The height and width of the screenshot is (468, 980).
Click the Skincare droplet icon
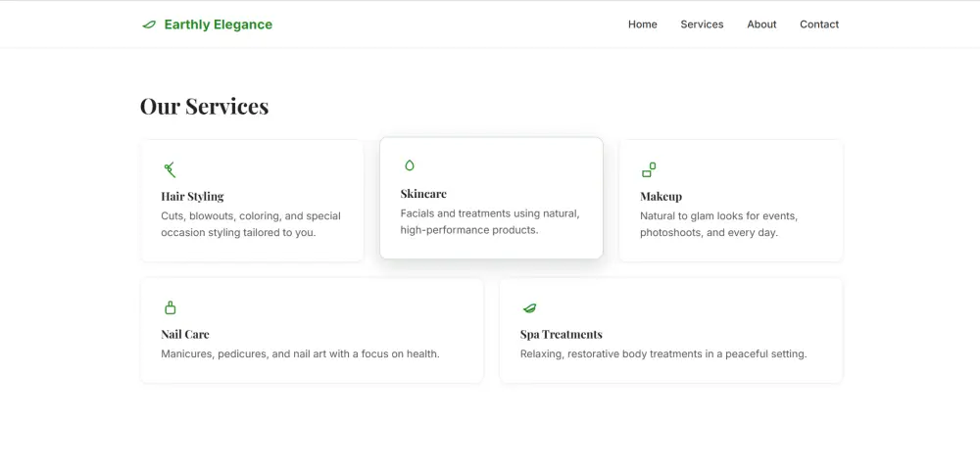[x=410, y=165]
